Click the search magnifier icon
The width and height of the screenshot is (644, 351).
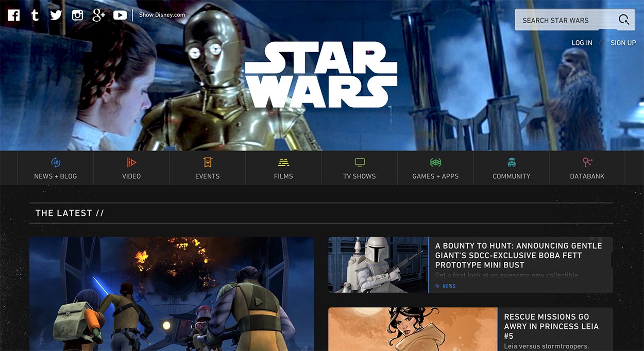[624, 20]
